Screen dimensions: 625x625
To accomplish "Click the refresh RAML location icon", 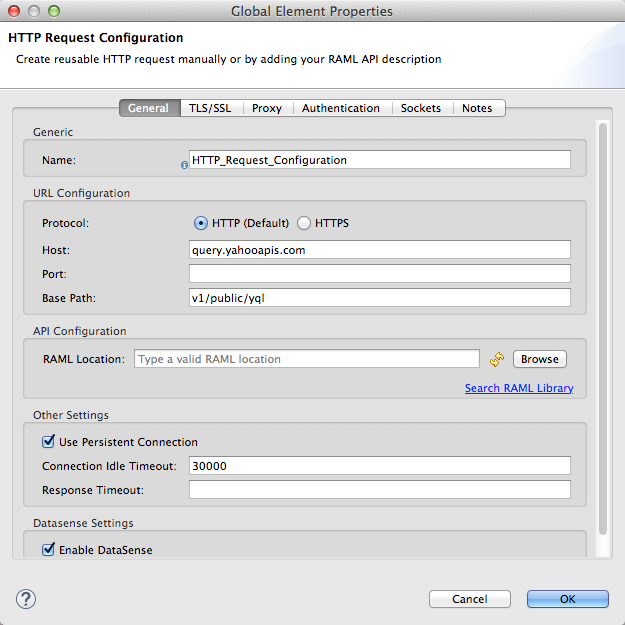I will (496, 359).
